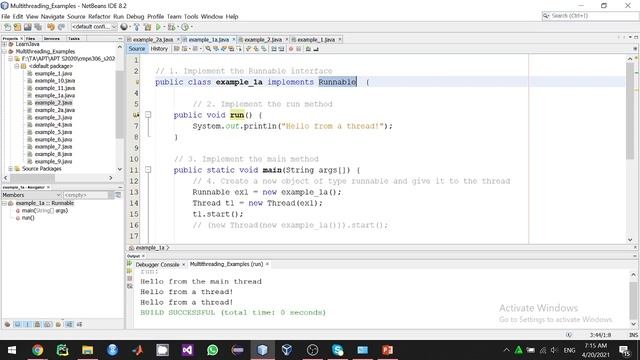
Task: Close the example_1a.java tab
Action: point(234,40)
